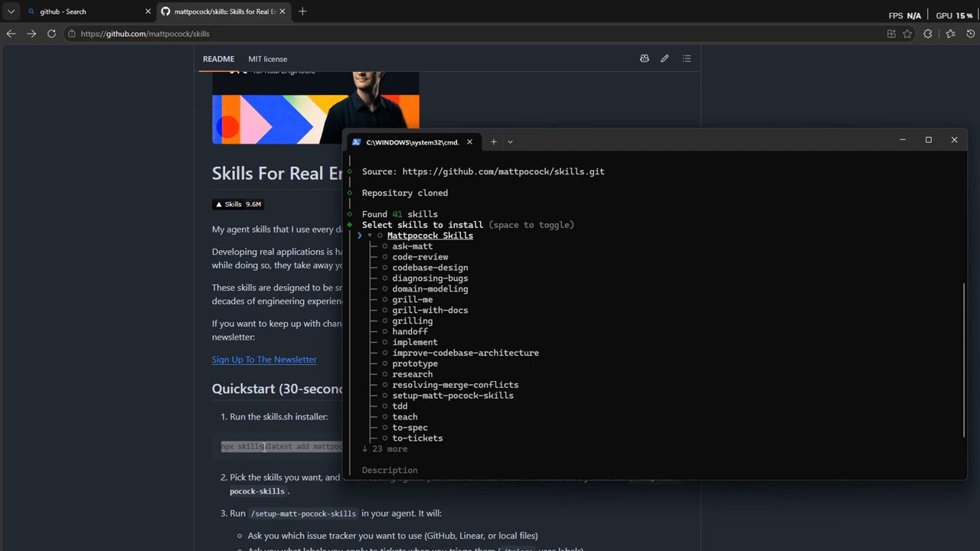Close the cmd terminal tab
Viewport: 980px width, 551px height.
tap(469, 142)
